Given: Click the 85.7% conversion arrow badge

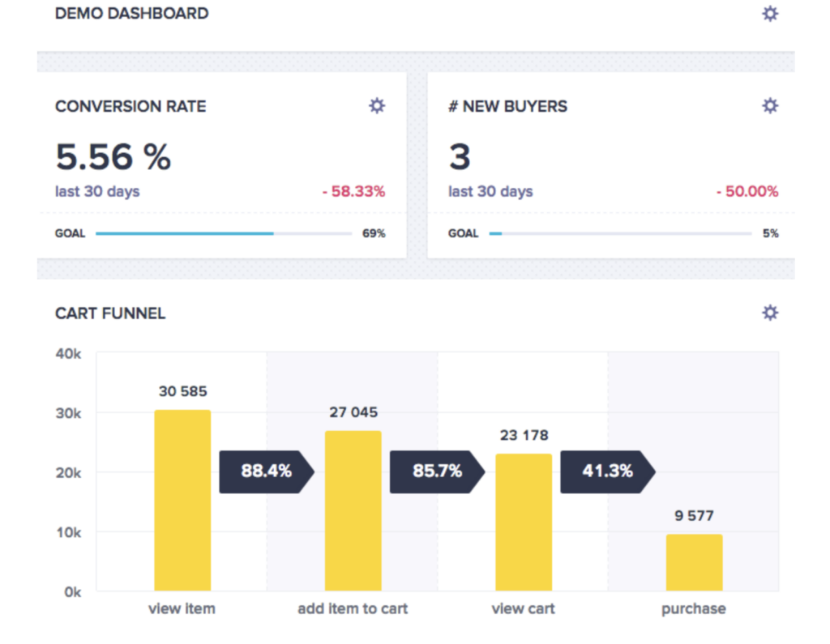Looking at the screenshot, I should pyautogui.click(x=436, y=471).
